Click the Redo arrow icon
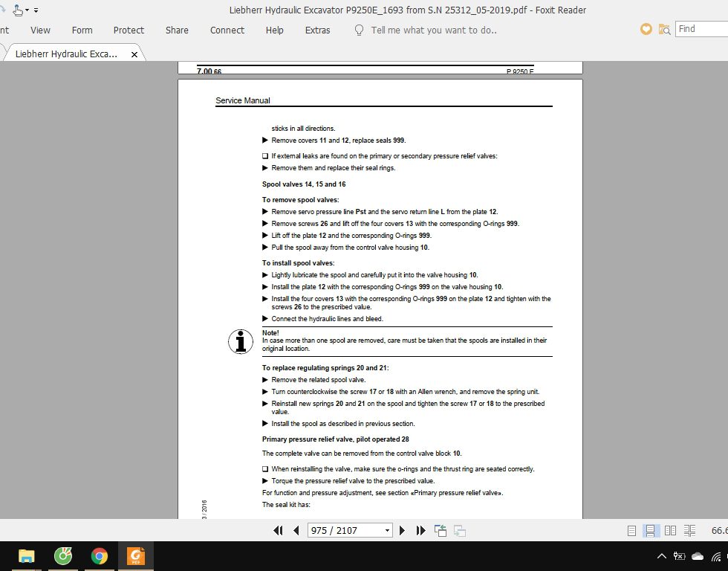 (x=3, y=9)
